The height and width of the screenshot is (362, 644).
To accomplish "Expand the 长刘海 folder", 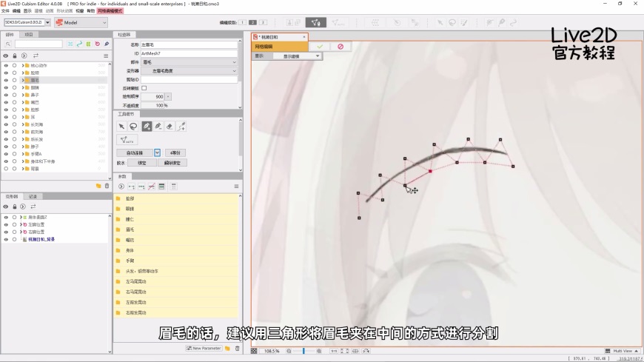I will coord(23,124).
